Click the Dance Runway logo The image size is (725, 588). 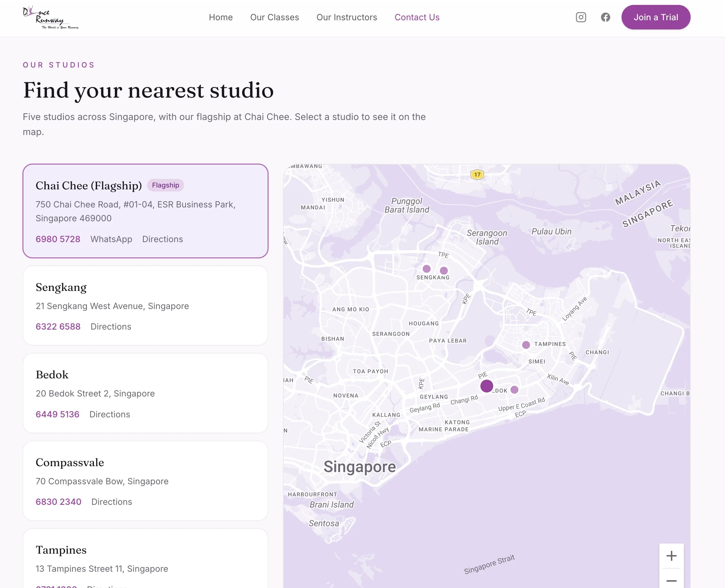[51, 17]
